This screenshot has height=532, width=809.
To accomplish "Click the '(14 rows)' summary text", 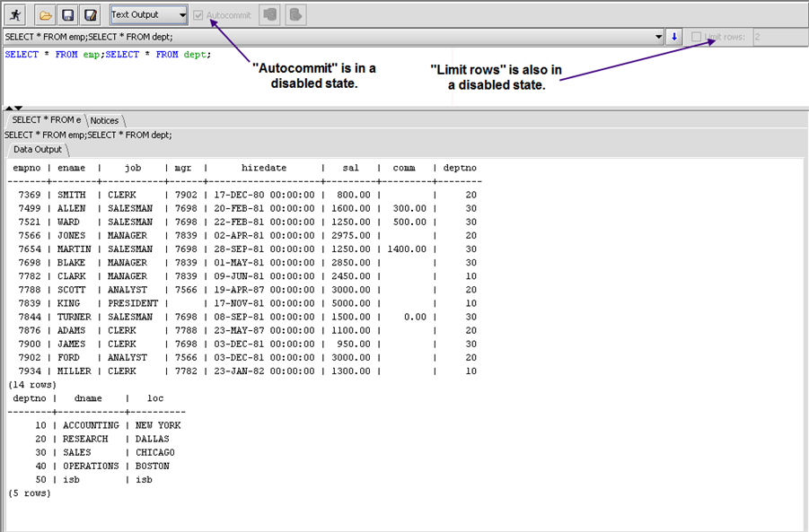I will (32, 385).
